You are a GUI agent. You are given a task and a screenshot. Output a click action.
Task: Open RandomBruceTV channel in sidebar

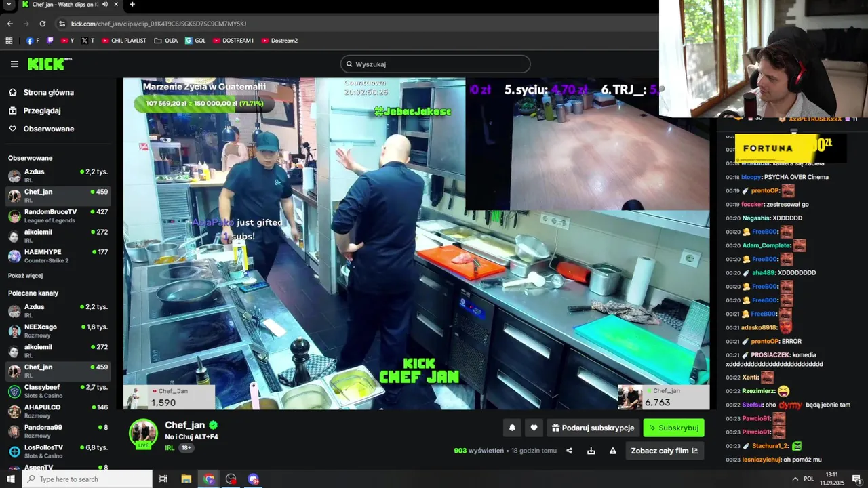58,216
